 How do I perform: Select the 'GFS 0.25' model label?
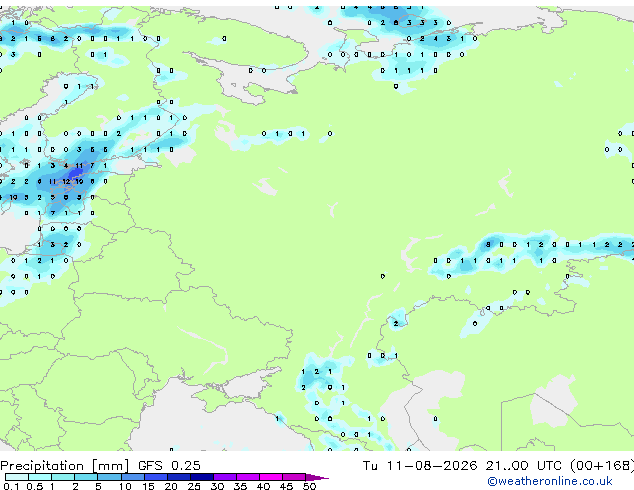169,466
